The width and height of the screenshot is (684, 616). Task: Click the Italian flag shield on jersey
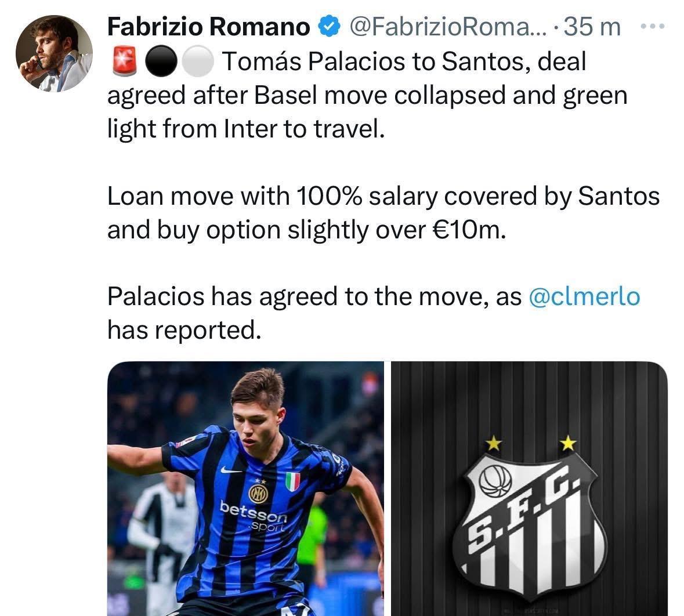click(293, 481)
